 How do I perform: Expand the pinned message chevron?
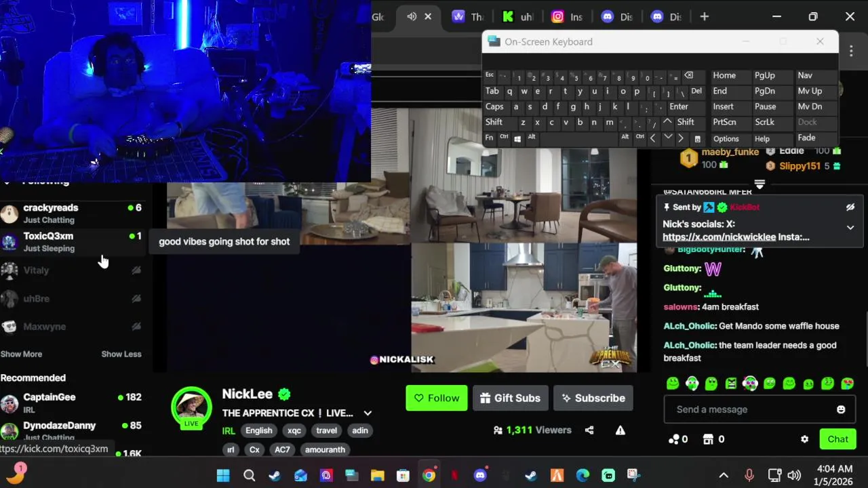tap(850, 228)
